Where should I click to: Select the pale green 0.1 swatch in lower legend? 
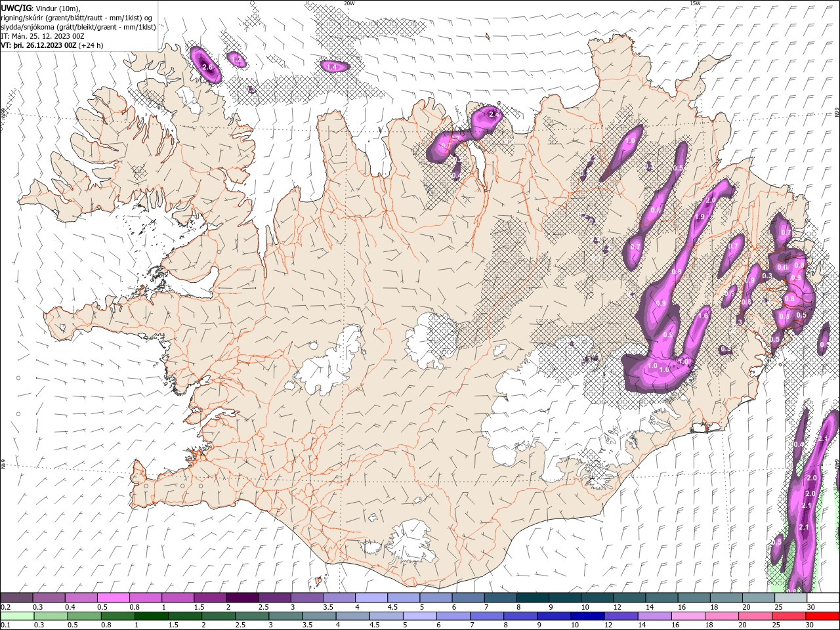pyautogui.click(x=16, y=616)
